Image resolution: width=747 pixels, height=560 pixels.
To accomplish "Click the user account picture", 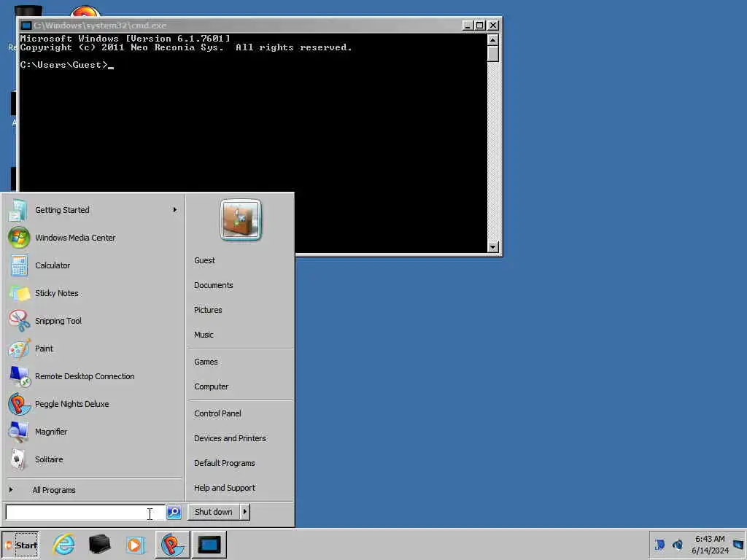I will [241, 219].
